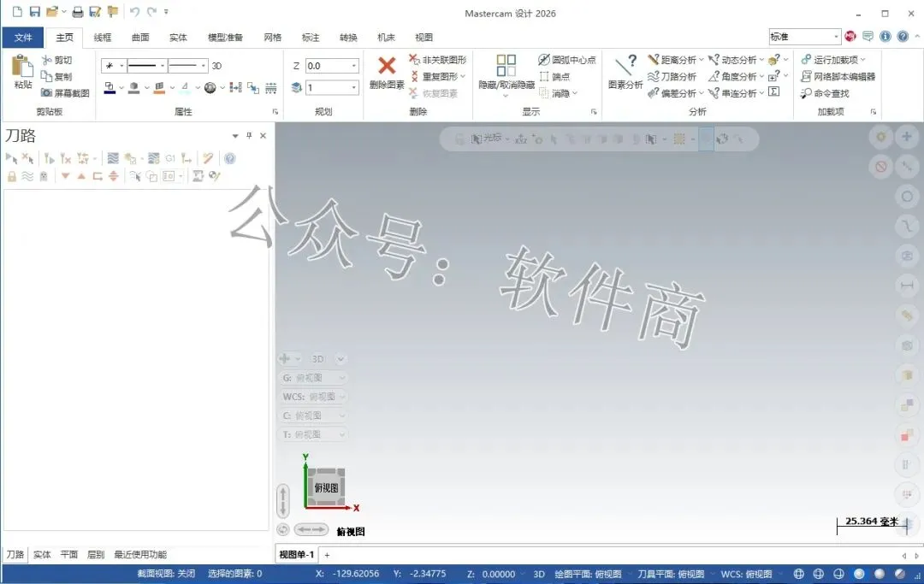Image resolution: width=924 pixels, height=584 pixels.
Task: Collapse the ribbon with the top-right caret
Action: coord(917,37)
